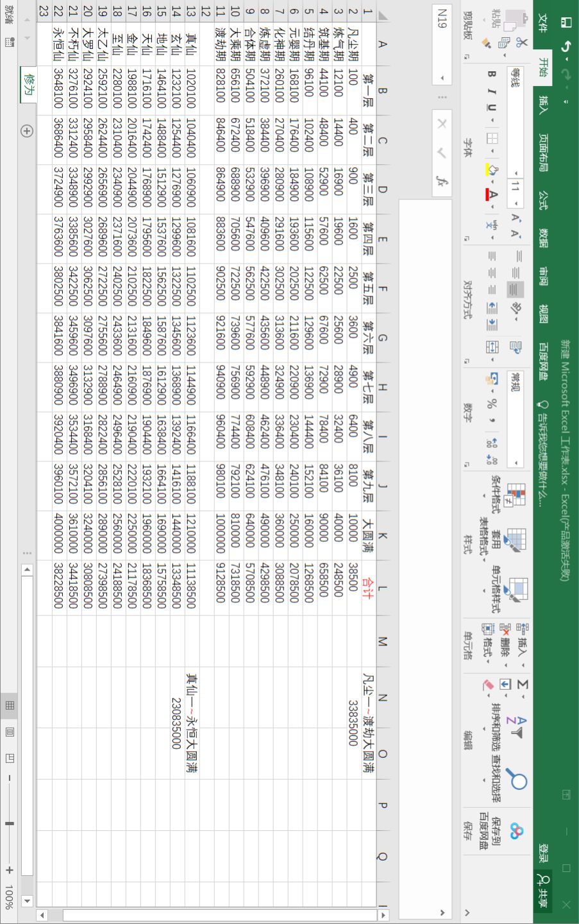Toggle the highlighted Bottom Align button

tap(515, 289)
